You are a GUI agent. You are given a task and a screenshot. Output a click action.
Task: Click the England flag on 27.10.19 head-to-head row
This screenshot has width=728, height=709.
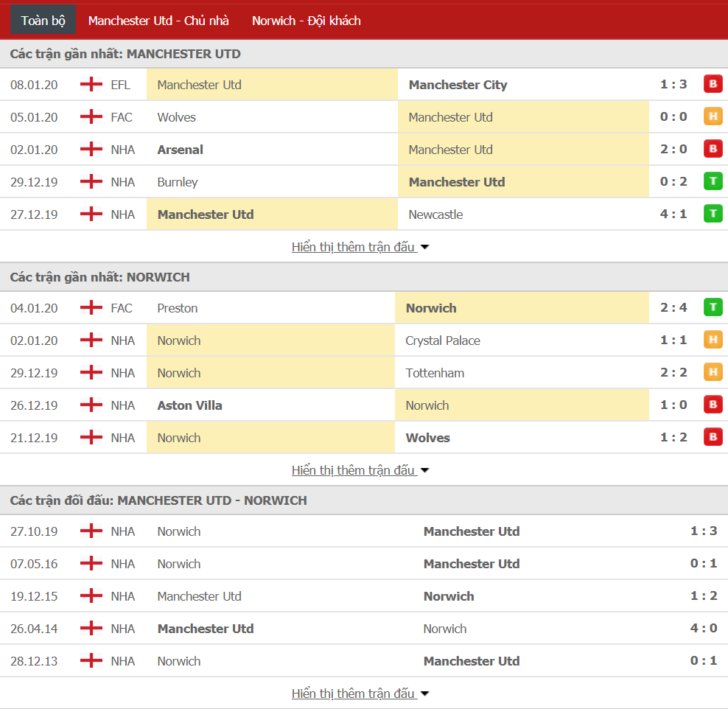click(x=91, y=531)
